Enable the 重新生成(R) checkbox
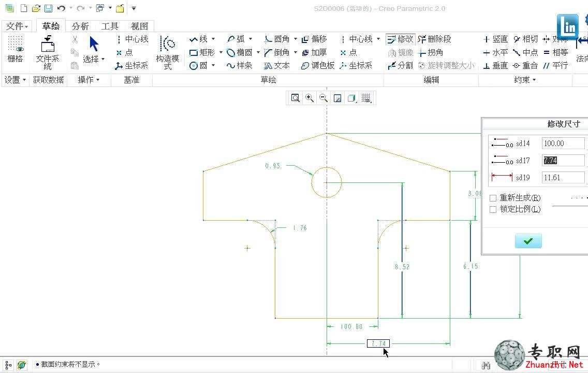This screenshot has width=588, height=373. point(493,198)
